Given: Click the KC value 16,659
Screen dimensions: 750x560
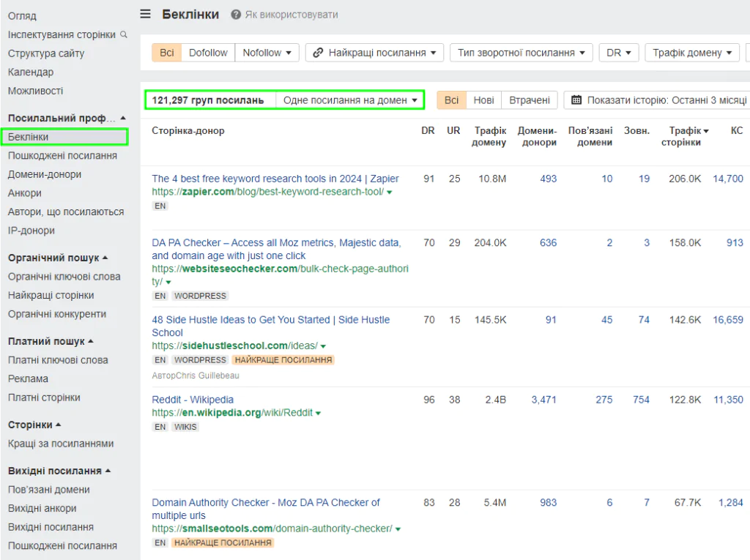Looking at the screenshot, I should pyautogui.click(x=728, y=319).
